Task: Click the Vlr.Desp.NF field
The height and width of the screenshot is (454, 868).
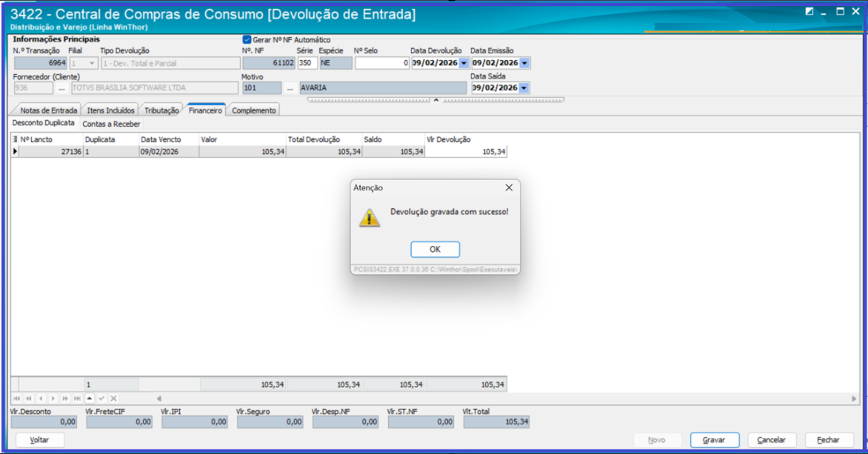Action: click(x=345, y=422)
